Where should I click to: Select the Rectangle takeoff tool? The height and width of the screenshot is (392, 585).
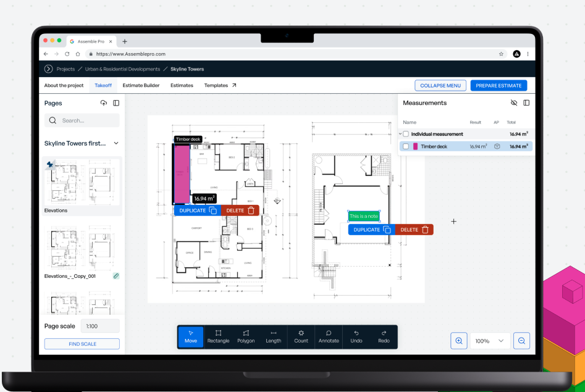click(218, 337)
